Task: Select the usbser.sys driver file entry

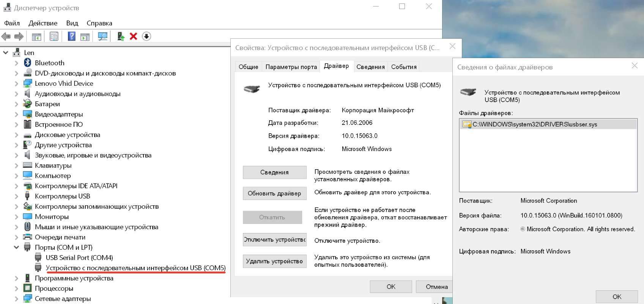Action: 548,124
